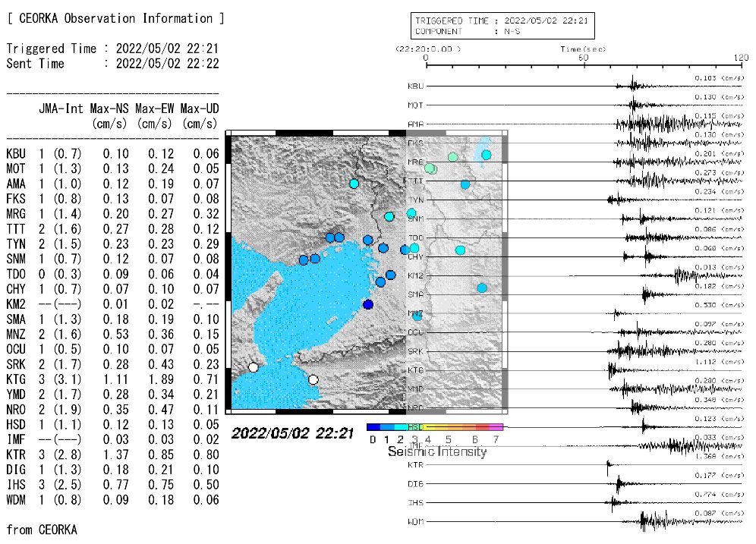The height and width of the screenshot is (544, 756).
Task: Click the 'JMA-Int' column header
Action: pyautogui.click(x=61, y=109)
